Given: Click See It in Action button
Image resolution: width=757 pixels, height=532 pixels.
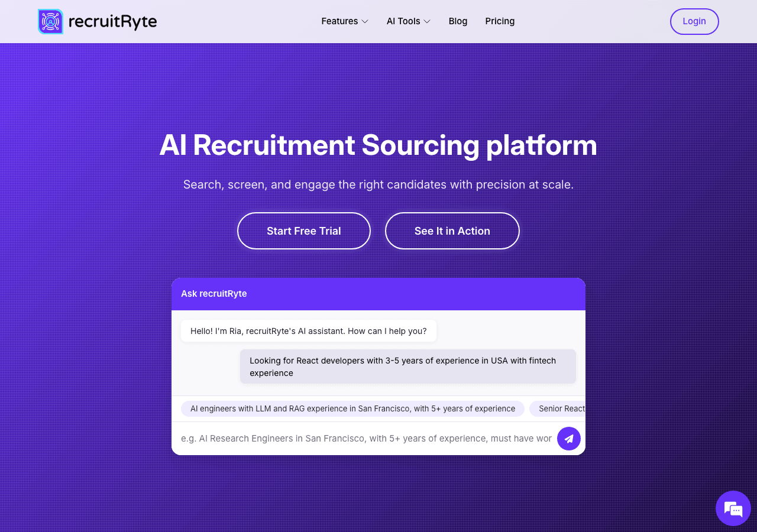Looking at the screenshot, I should click(x=452, y=231).
